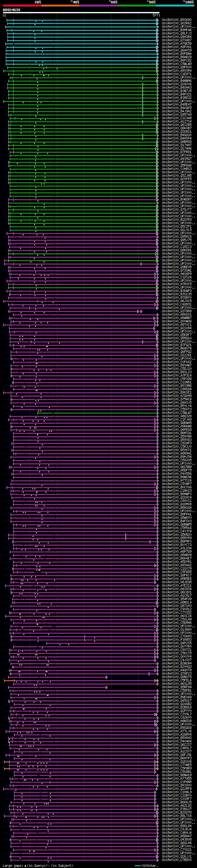Open hit UniRef100_A8Q328

coord(177,416)
